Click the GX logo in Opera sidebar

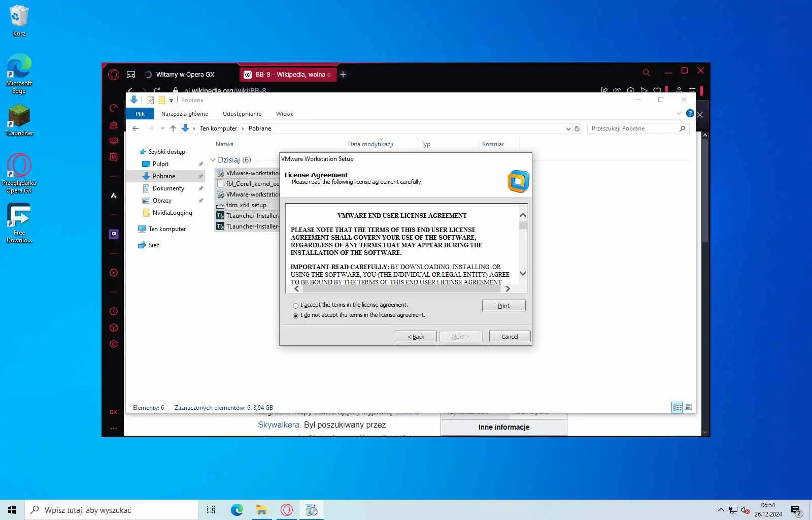click(114, 412)
